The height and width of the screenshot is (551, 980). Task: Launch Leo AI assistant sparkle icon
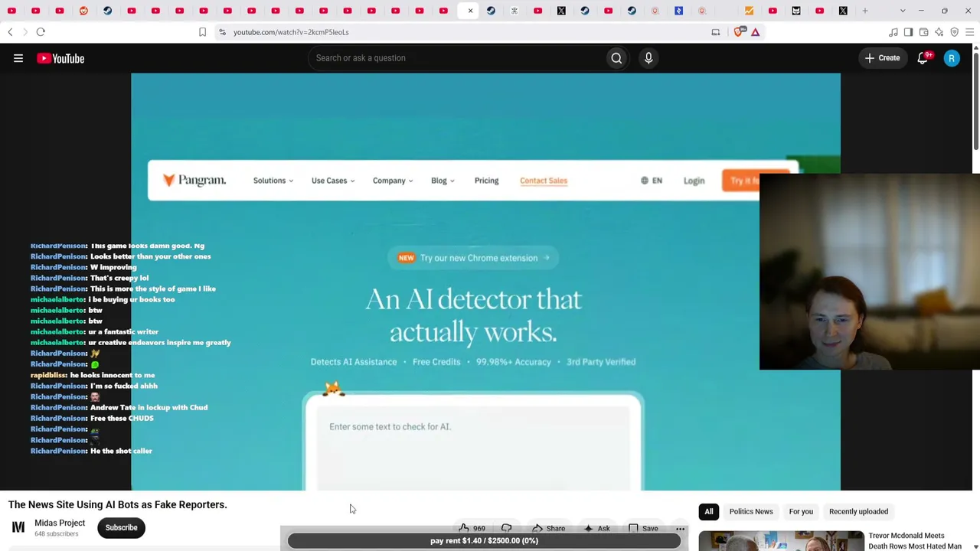[939, 32]
